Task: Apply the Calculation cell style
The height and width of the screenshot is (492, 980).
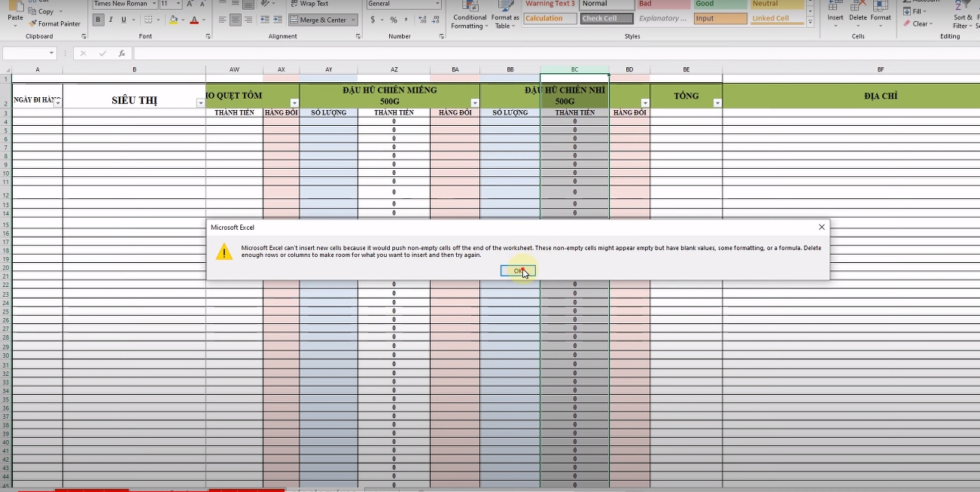Action: [550, 18]
